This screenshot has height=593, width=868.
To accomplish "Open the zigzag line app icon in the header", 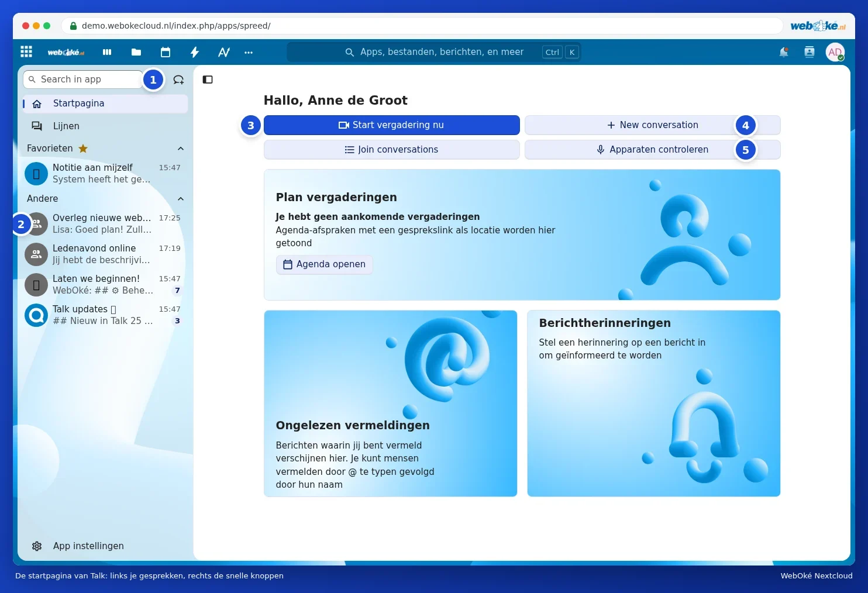I will point(224,52).
